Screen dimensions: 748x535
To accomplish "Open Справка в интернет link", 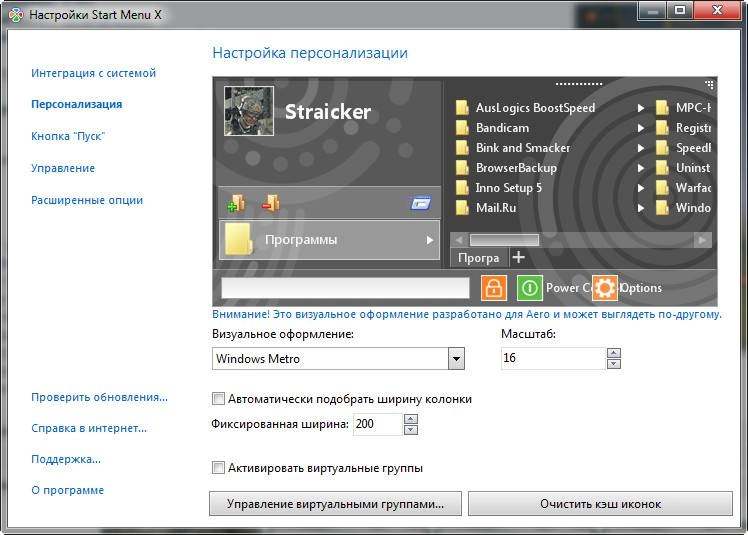I will click(89, 428).
